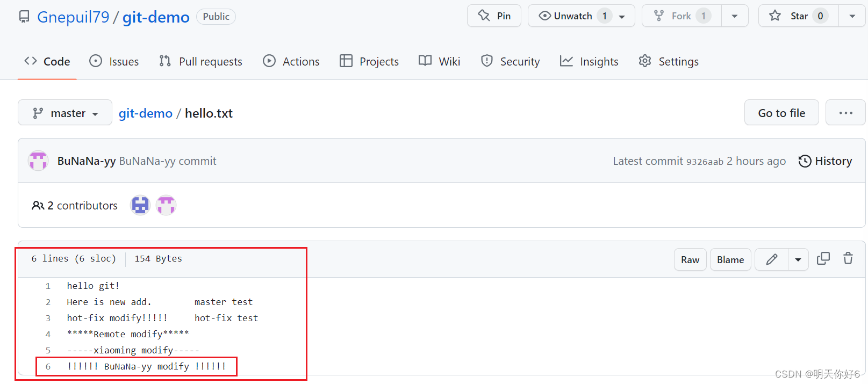Click the Insights graph icon
The height and width of the screenshot is (384, 868).
point(566,61)
